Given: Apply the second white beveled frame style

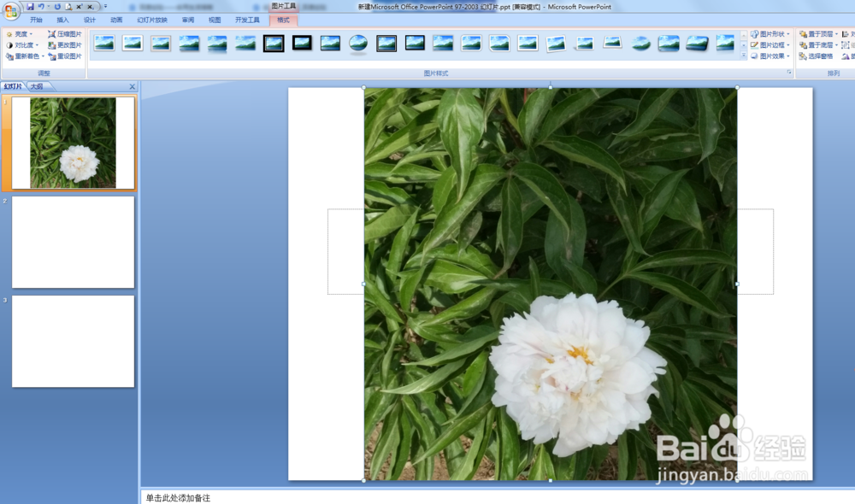Looking at the screenshot, I should [133, 43].
